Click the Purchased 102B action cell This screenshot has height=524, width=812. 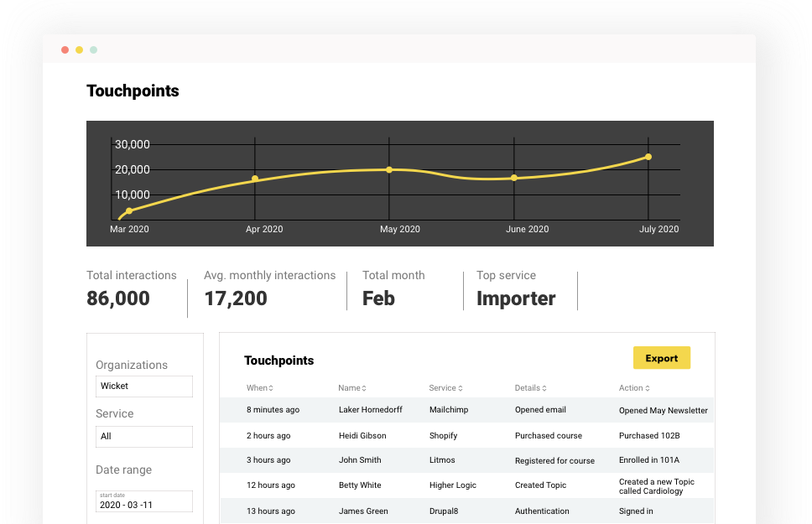click(649, 435)
